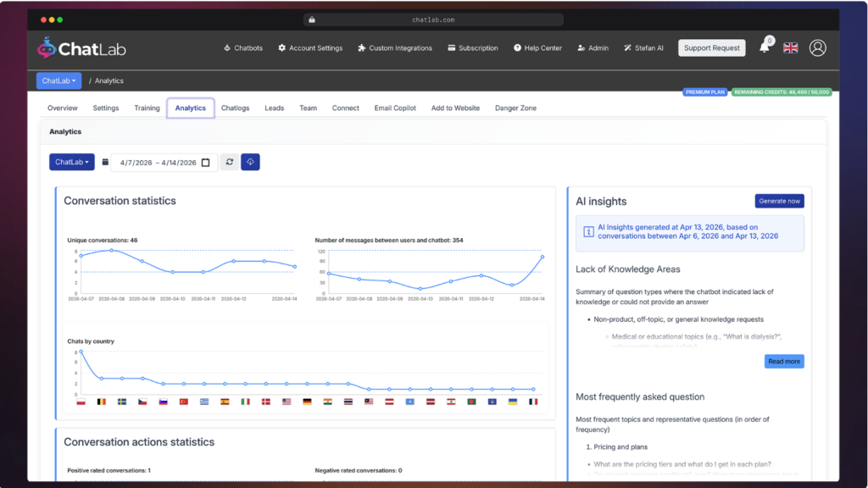Click the Poland flag in Chats by country
Screen dimensions: 868x488
[x=81, y=402]
